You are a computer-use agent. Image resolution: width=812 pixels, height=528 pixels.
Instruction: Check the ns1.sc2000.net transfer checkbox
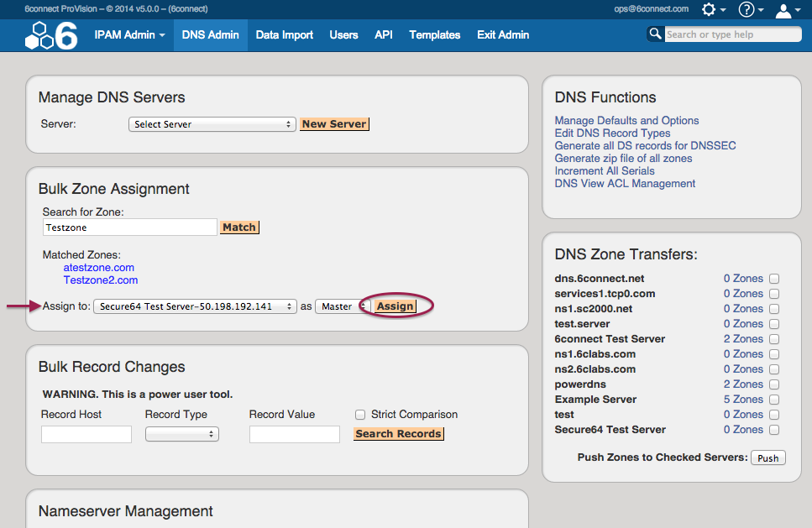click(x=774, y=309)
